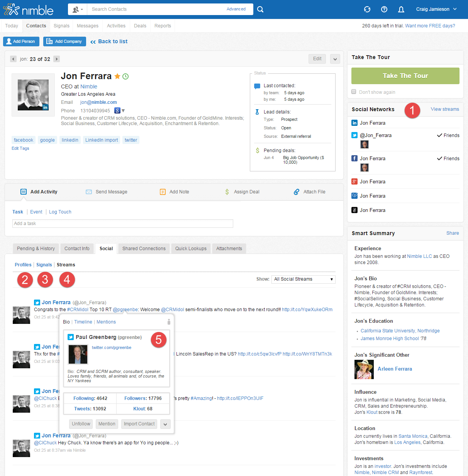Click the Import Contact button in popup
Viewport: 468px width, 476px height.
click(139, 424)
